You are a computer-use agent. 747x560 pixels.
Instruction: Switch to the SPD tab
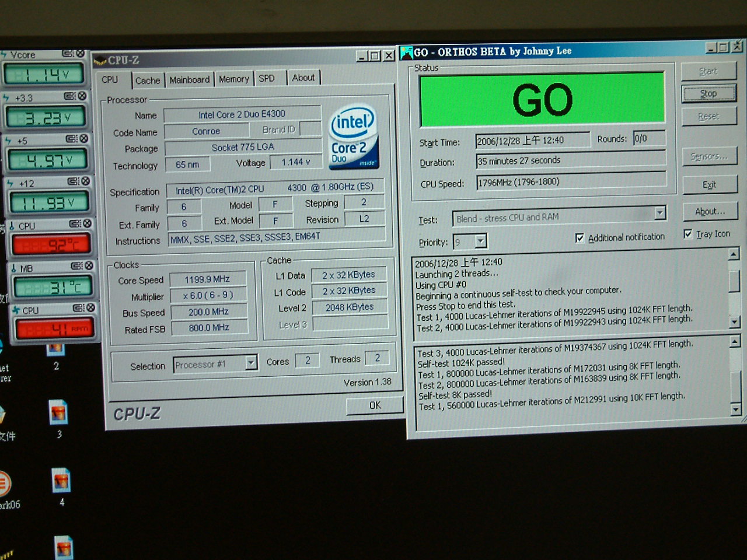point(267,79)
